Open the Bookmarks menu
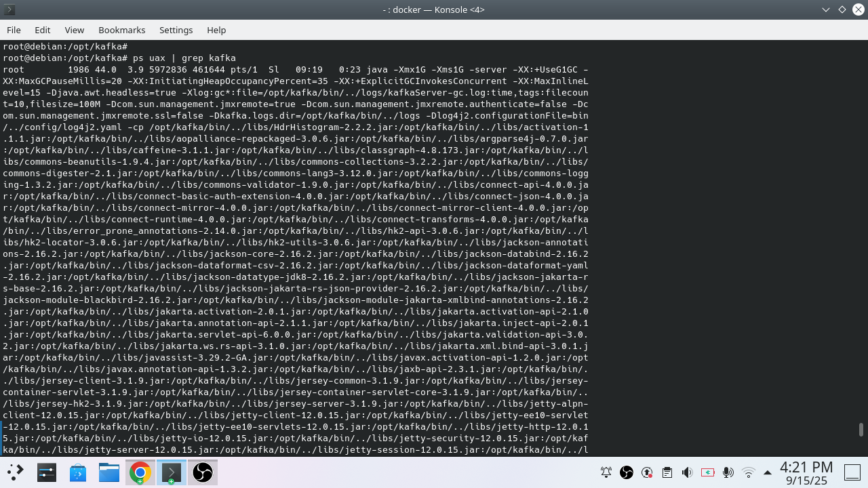Image resolution: width=868 pixels, height=488 pixels. point(121,30)
